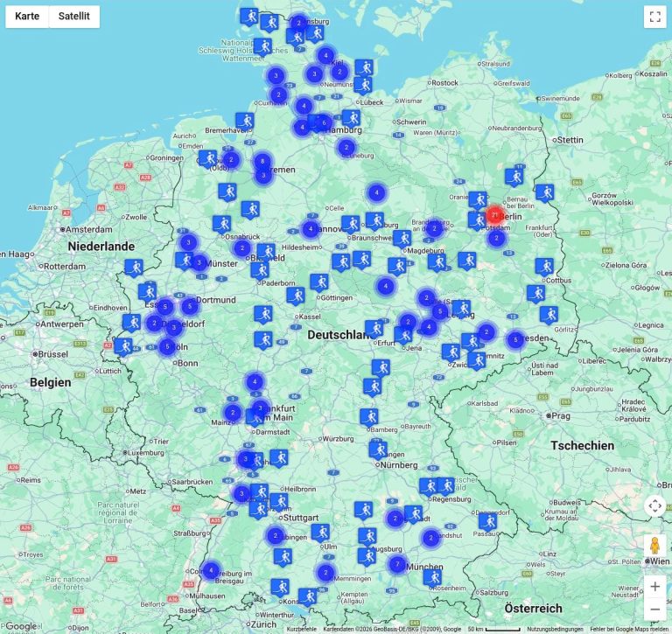Select hockey marker near Paderborn

pyautogui.click(x=260, y=270)
